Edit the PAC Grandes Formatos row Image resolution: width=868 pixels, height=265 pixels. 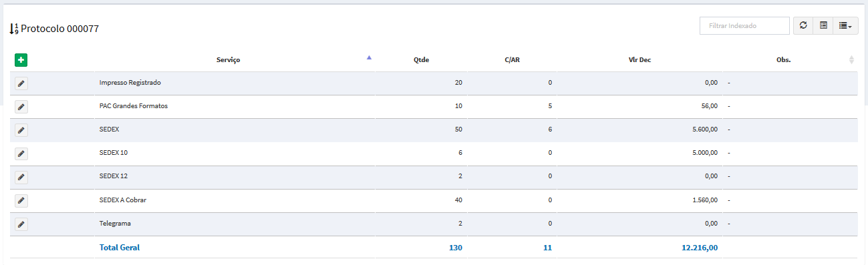pos(21,107)
